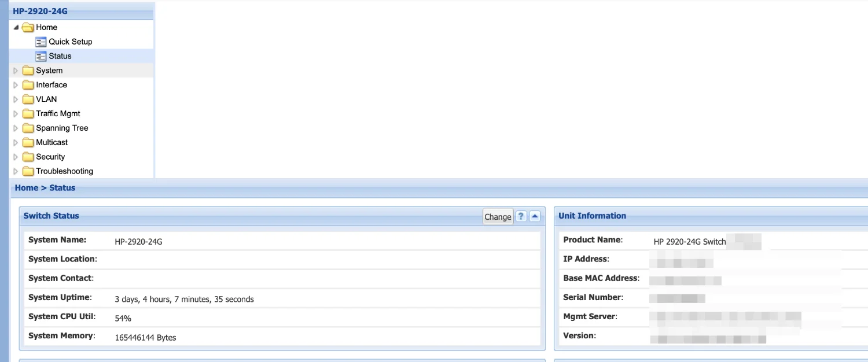Open help for Switch Status panel

(521, 216)
